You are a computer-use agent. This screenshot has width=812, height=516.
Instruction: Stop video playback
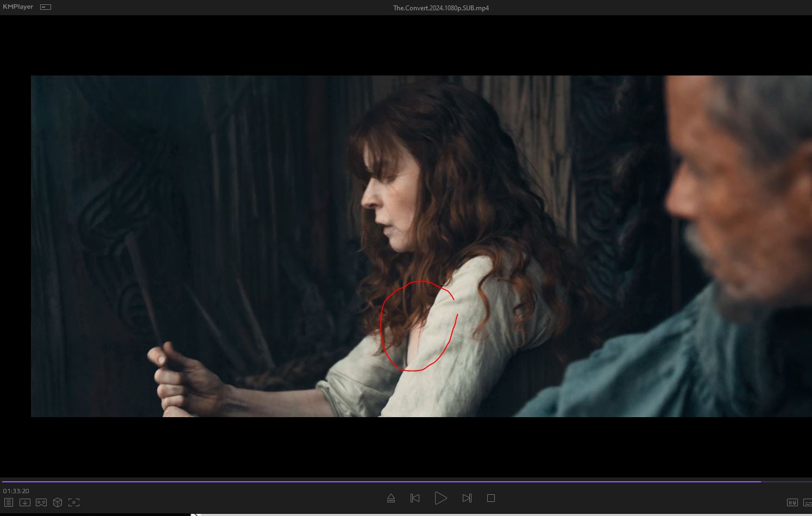pyautogui.click(x=491, y=498)
